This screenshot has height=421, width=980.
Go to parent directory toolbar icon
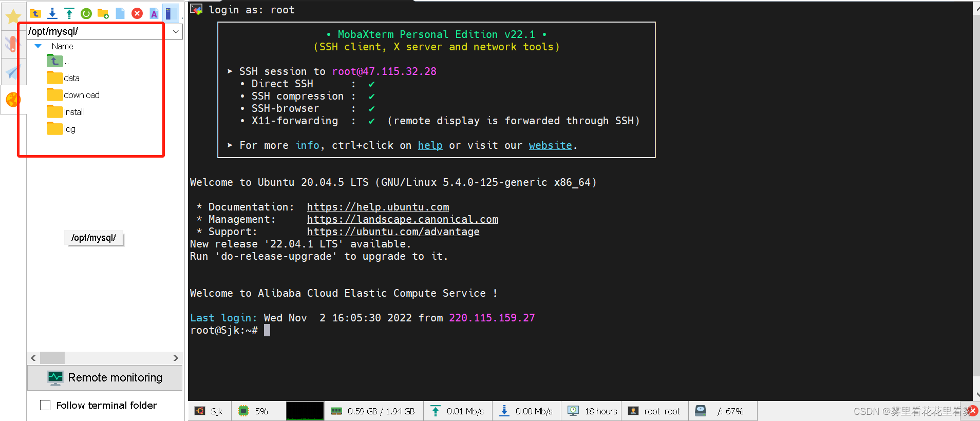click(35, 13)
